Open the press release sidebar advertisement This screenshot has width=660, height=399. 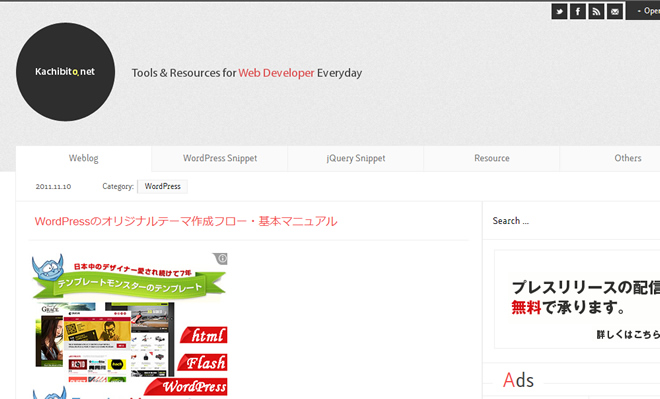(578, 299)
